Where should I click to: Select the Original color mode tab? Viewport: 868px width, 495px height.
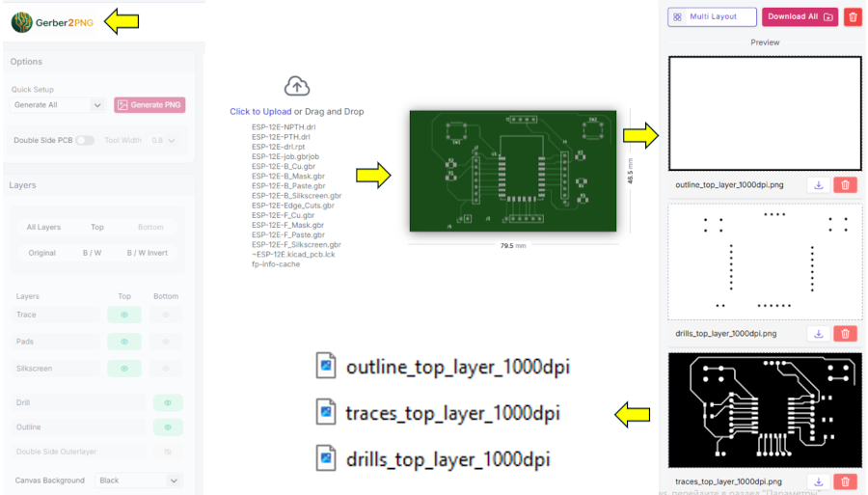42,253
